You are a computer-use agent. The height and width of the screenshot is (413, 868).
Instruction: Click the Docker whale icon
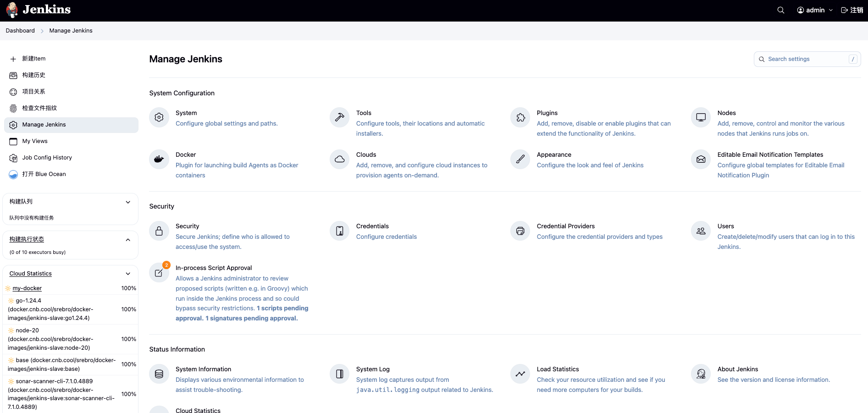click(x=159, y=159)
